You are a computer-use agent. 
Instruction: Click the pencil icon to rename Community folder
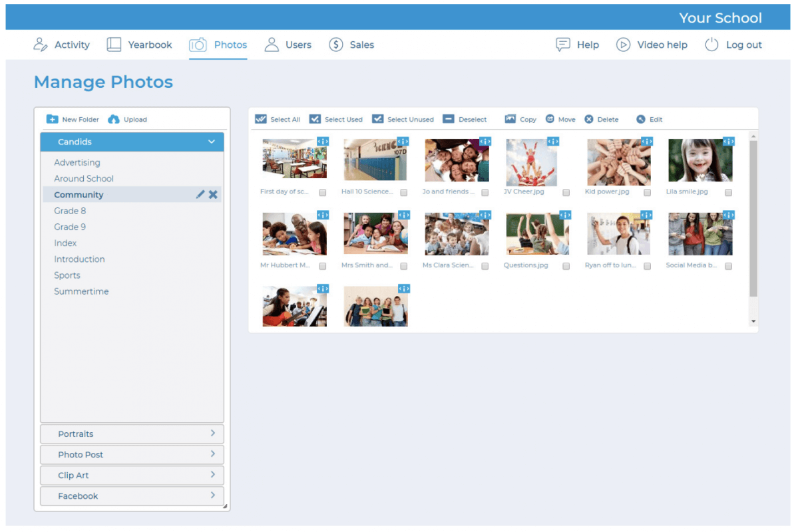click(200, 195)
